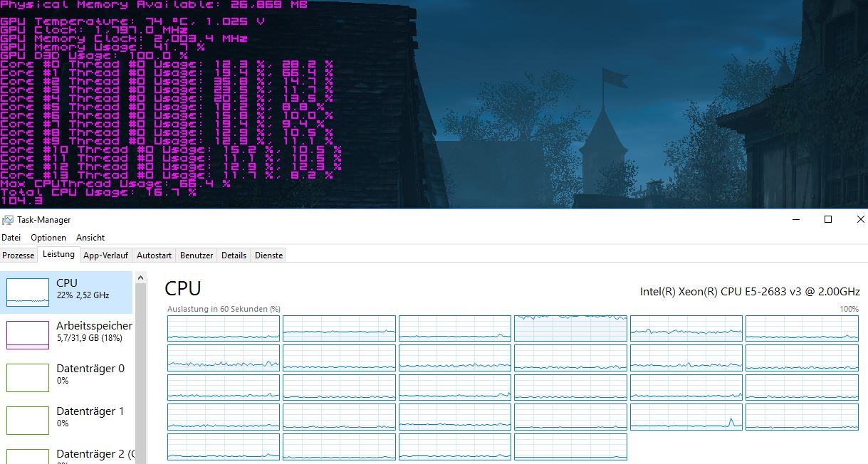The width and height of the screenshot is (868, 464).
Task: Click the 'Core #5 Thread #0 Usage' line
Action: click(x=162, y=107)
